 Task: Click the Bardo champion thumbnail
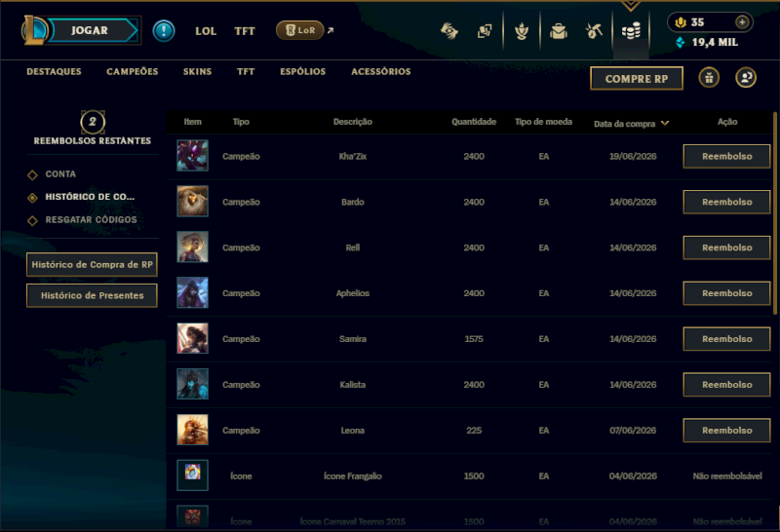point(192,202)
